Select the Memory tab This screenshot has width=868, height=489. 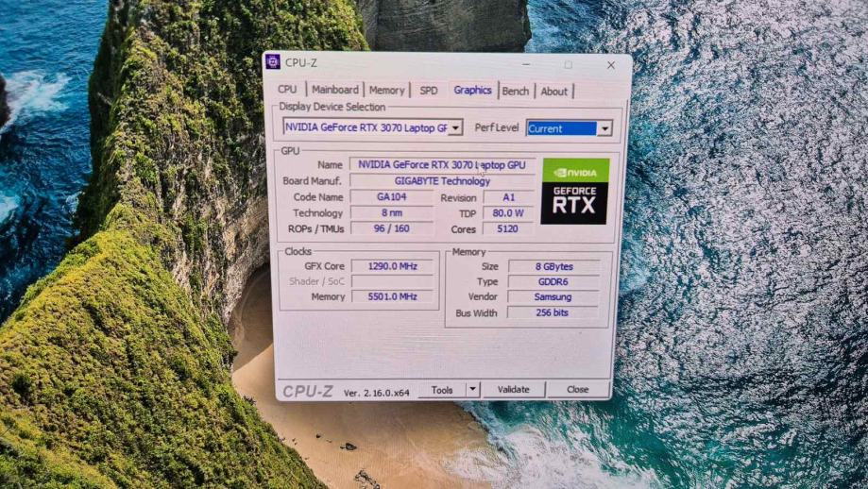tap(386, 91)
